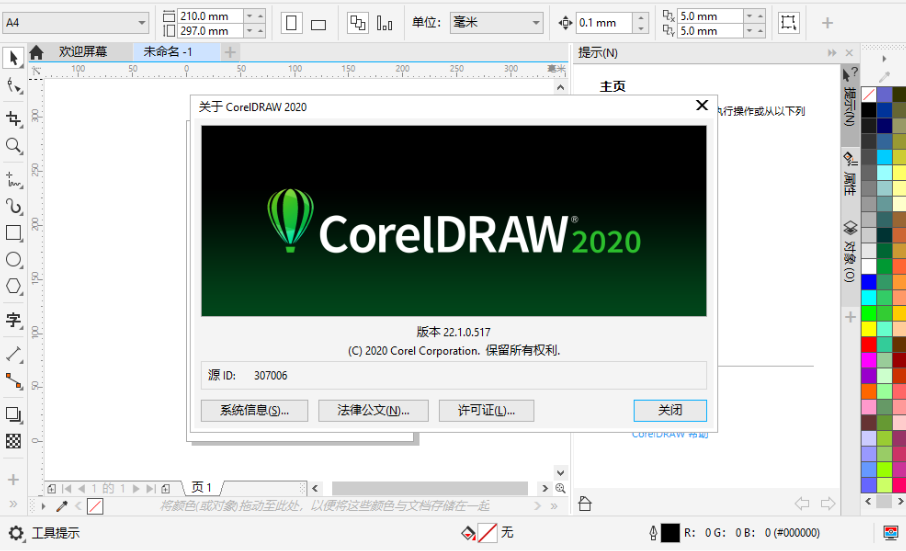Screen dimensions: 906x551
Task: Select the Ellipse tool
Action: [13, 259]
